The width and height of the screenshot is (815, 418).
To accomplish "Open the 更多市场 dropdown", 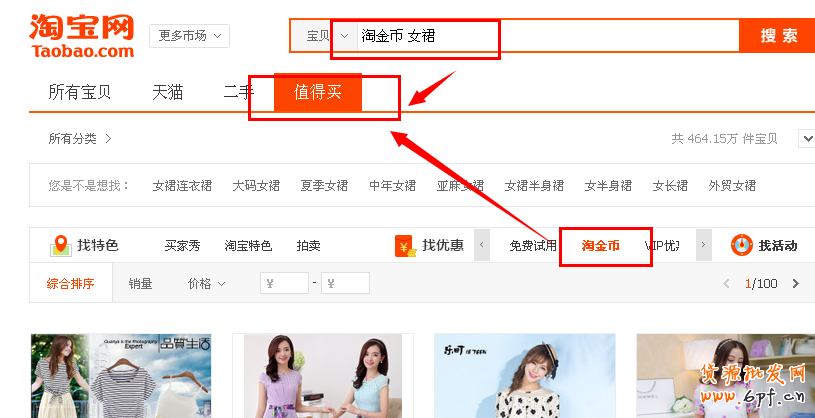I will 189,36.
